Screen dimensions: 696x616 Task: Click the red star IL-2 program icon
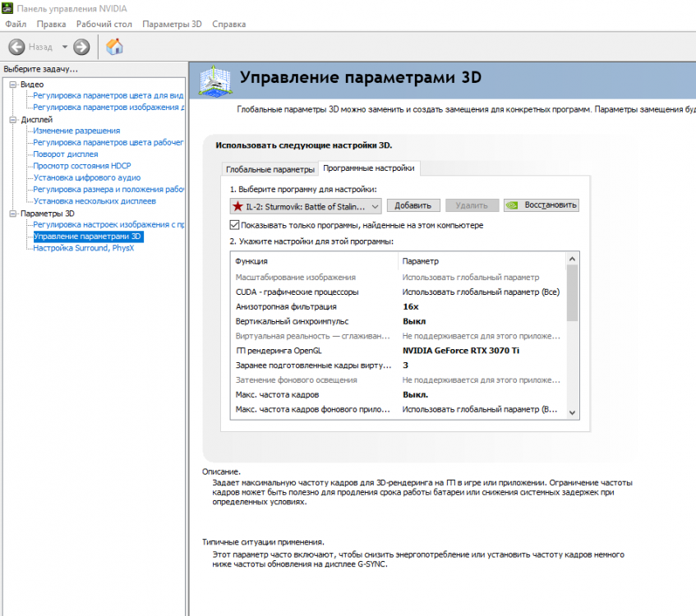click(x=238, y=206)
